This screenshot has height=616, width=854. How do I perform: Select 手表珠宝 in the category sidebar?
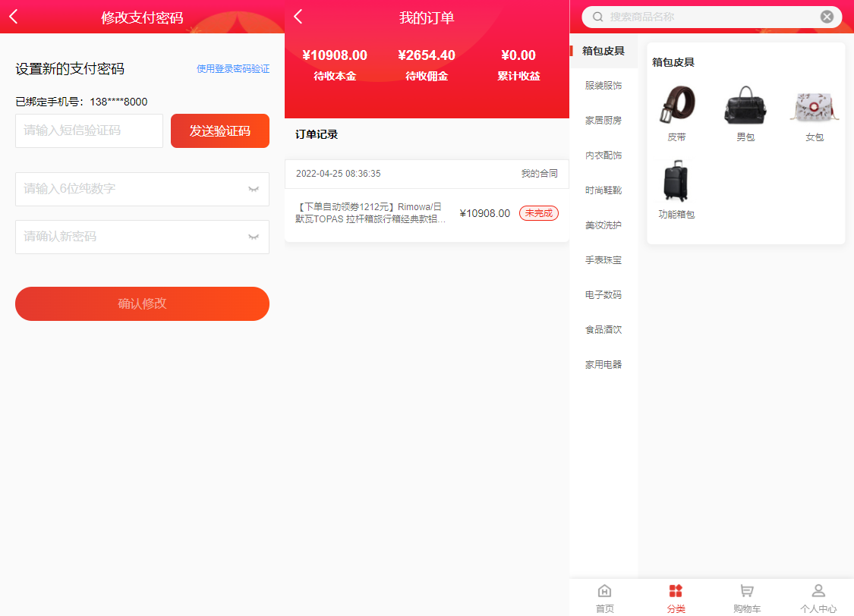[603, 260]
